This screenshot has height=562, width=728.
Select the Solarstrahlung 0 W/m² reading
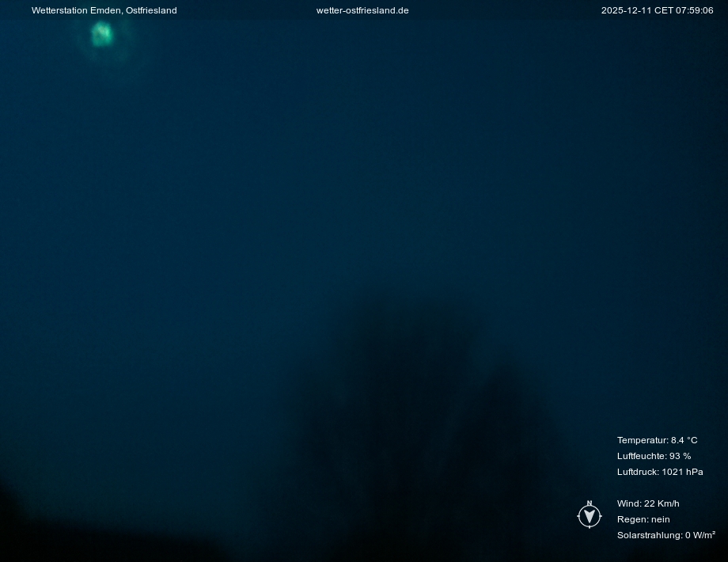click(x=665, y=535)
